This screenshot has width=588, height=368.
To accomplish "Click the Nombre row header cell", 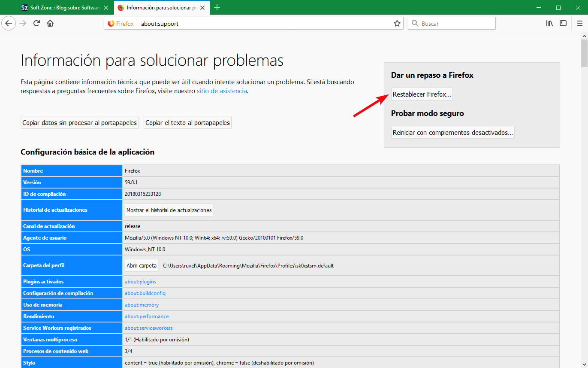I will coord(72,171).
